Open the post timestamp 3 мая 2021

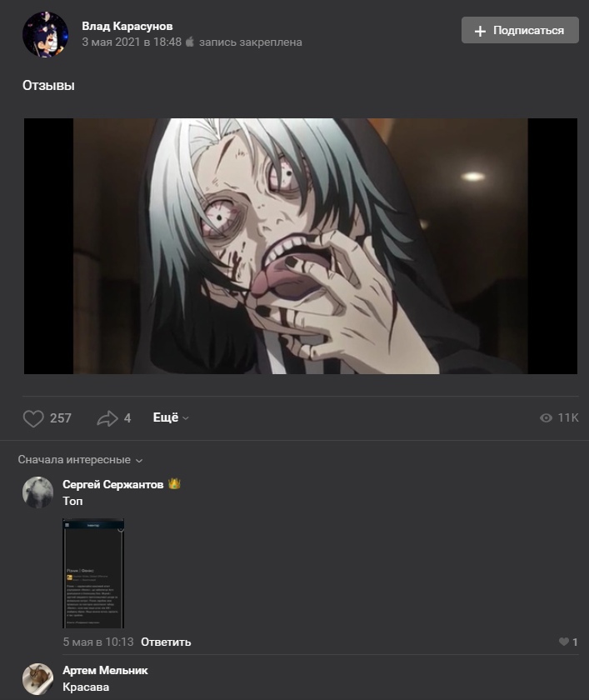pyautogui.click(x=132, y=42)
